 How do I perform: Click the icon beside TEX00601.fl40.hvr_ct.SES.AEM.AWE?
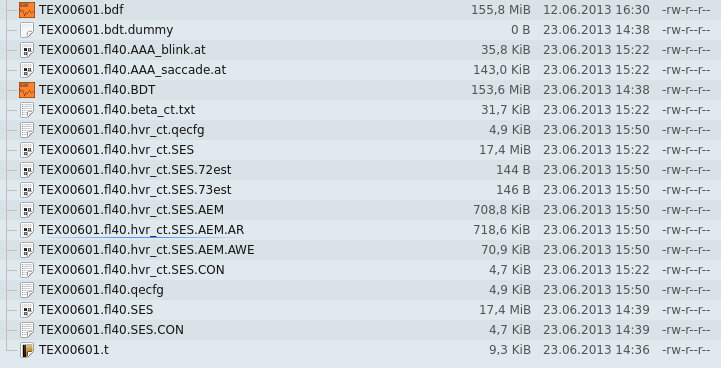(x=27, y=250)
